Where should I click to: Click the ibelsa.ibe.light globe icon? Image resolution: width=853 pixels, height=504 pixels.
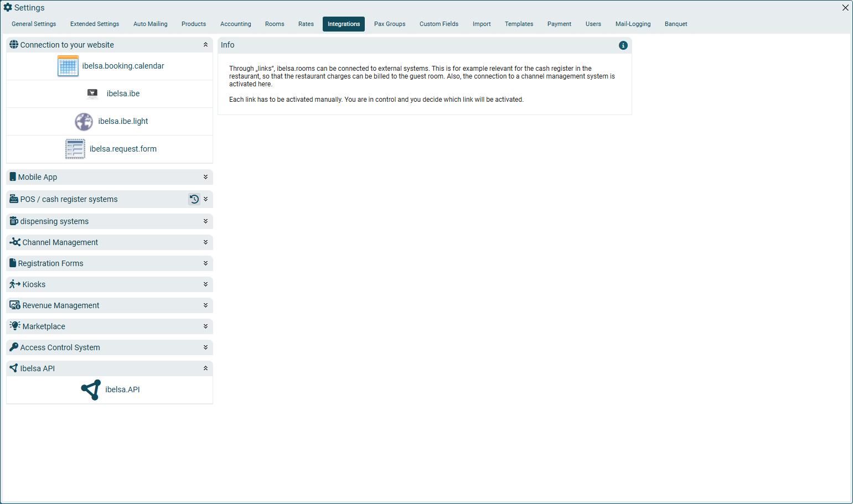84,121
